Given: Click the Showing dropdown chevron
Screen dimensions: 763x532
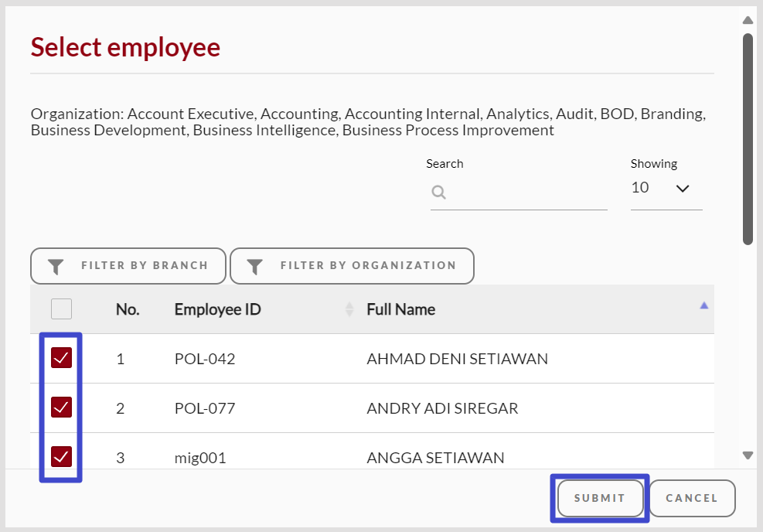Looking at the screenshot, I should 683,189.
